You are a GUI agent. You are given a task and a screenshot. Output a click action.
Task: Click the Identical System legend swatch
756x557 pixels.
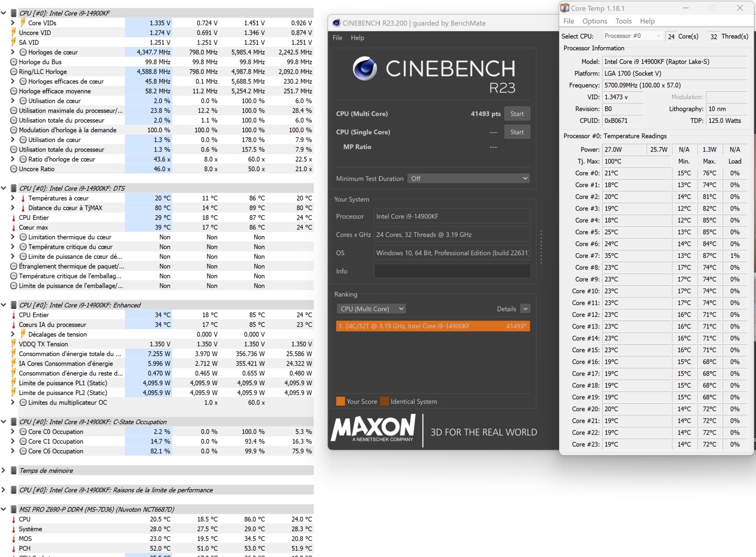(x=384, y=401)
